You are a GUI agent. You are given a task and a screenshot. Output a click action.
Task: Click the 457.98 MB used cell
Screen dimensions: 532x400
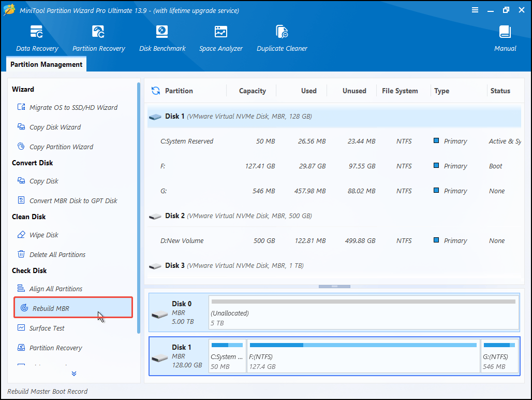click(x=310, y=191)
